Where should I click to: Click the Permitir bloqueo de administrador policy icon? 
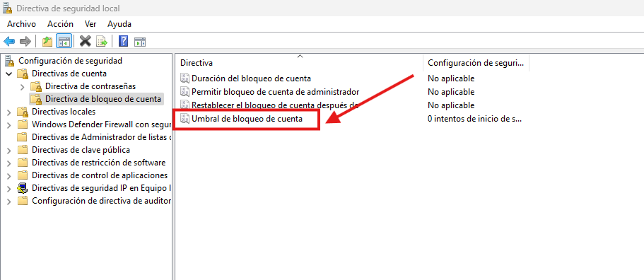(185, 92)
